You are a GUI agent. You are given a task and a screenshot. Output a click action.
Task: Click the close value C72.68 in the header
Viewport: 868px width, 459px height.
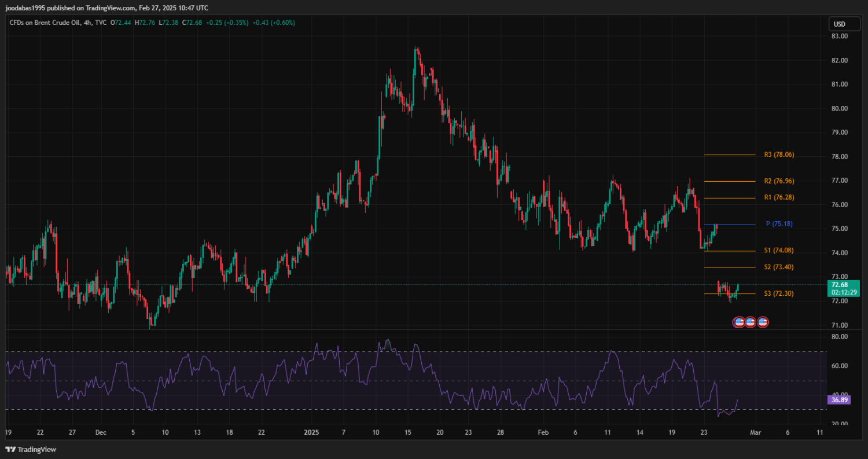point(192,23)
